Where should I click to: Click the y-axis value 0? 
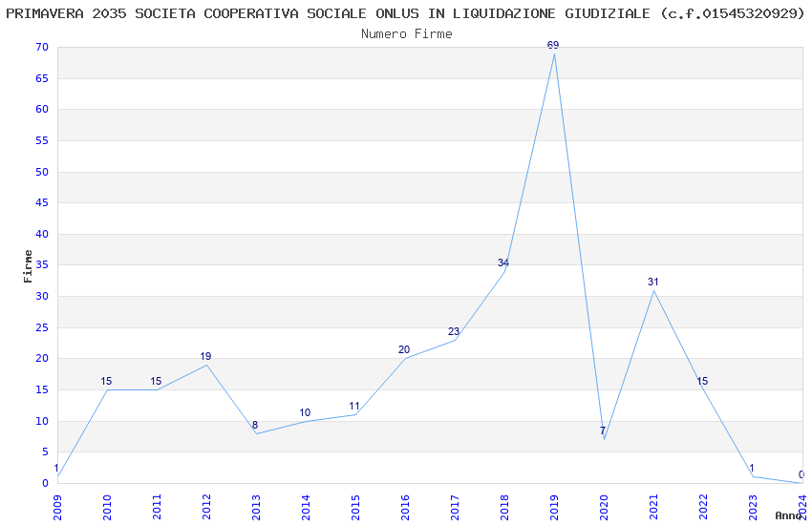coord(45,484)
